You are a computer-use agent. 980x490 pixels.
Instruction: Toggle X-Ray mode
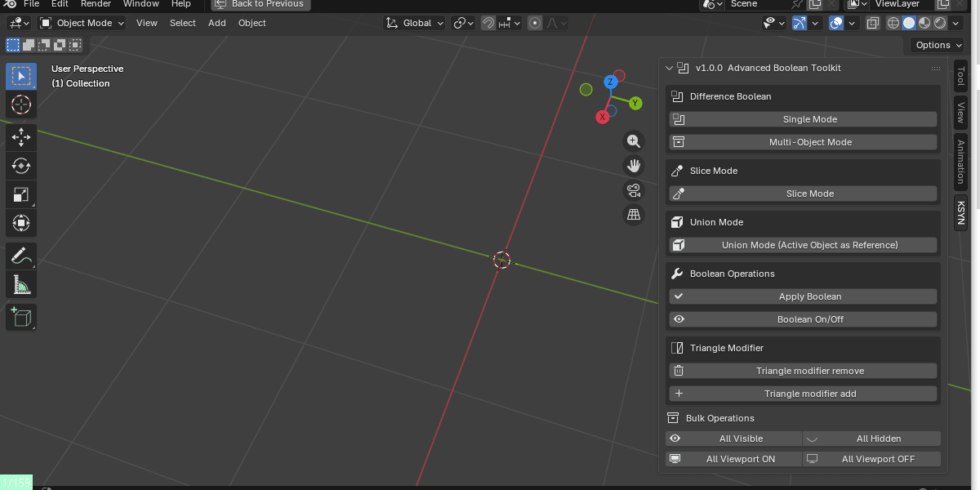[x=872, y=23]
